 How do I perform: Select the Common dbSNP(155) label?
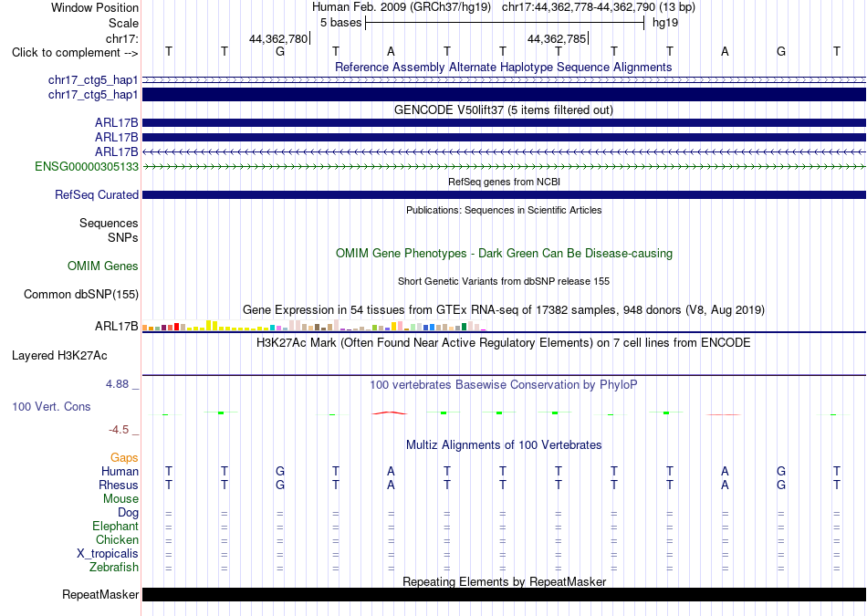(x=81, y=294)
